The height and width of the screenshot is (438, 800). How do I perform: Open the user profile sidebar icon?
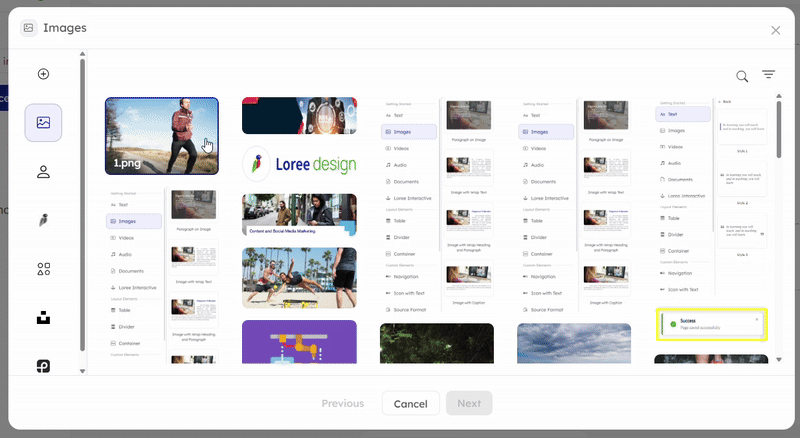pyautogui.click(x=43, y=172)
